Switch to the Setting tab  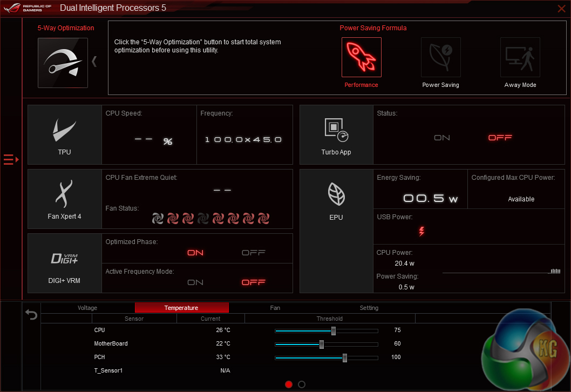coord(369,308)
